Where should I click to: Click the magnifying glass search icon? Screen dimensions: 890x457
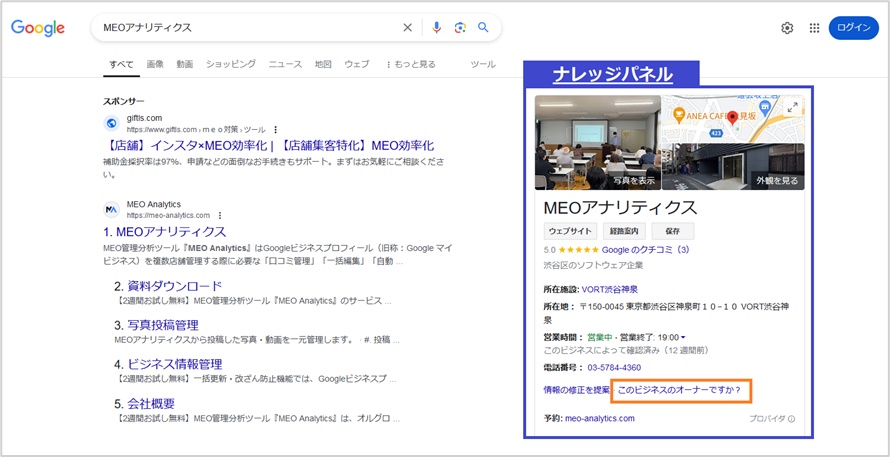pos(483,28)
